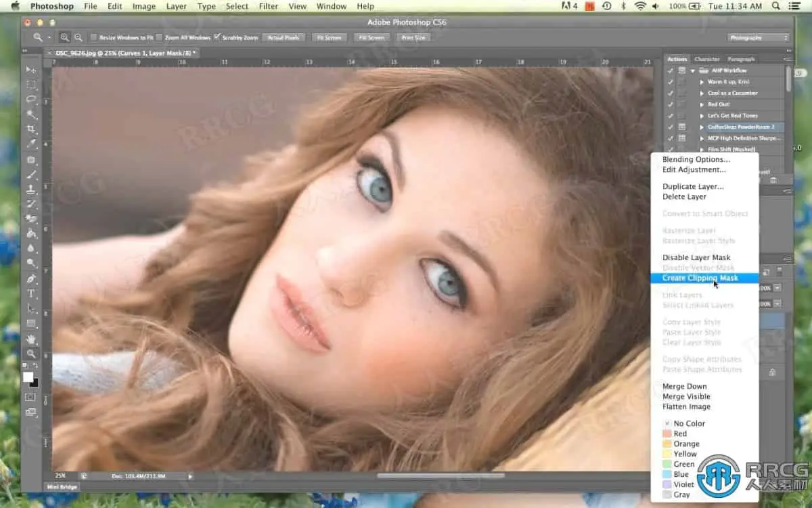Select the Pen tool
The image size is (812, 508).
coord(31,279)
